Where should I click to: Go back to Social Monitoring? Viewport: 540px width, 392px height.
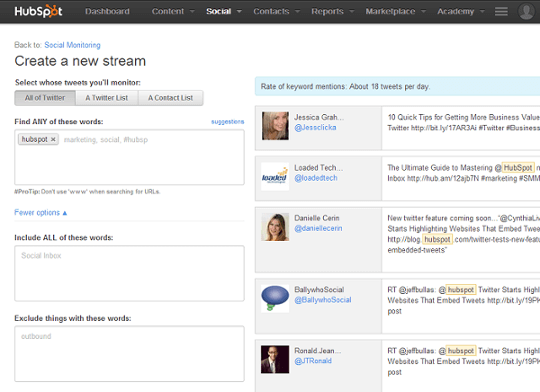click(x=72, y=45)
